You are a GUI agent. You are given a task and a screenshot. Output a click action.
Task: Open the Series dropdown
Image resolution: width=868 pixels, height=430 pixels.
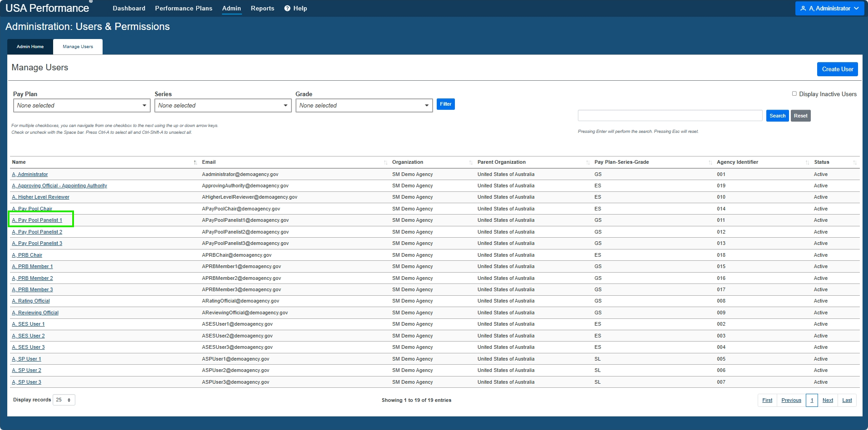point(223,105)
